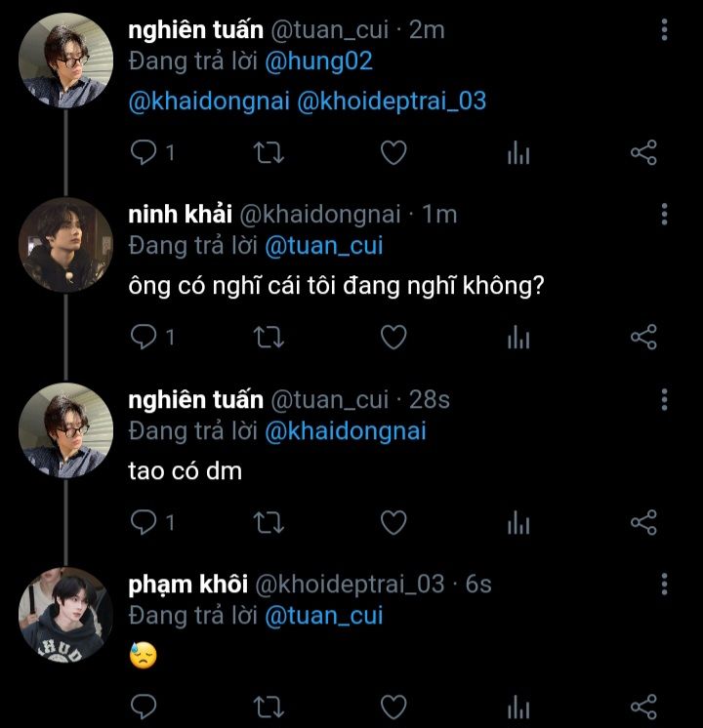This screenshot has height=728, width=703.
Task: Open more options on phạm khôi's tweet
Action: (x=665, y=585)
